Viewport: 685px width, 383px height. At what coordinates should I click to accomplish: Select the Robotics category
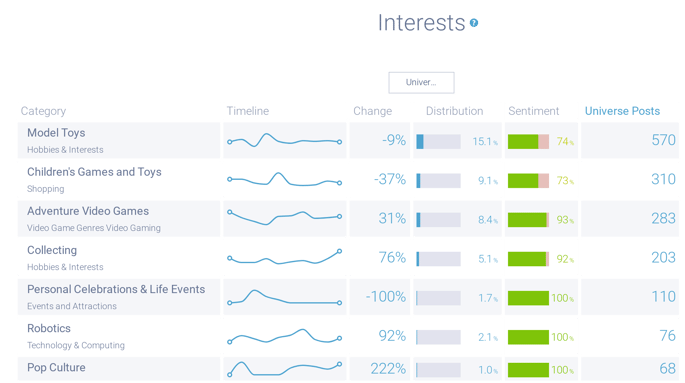(x=49, y=328)
